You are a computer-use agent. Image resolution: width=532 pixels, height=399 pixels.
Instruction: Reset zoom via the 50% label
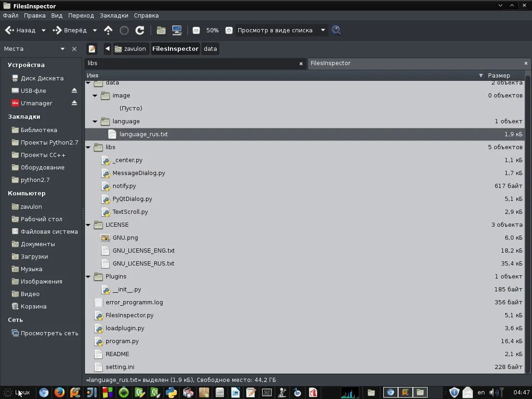point(212,30)
